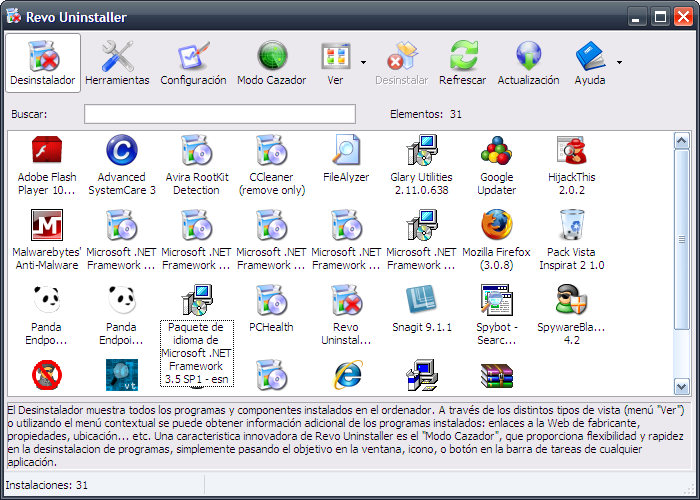The height and width of the screenshot is (500, 700).
Task: Check for updates via Actualización
Action: click(529, 63)
